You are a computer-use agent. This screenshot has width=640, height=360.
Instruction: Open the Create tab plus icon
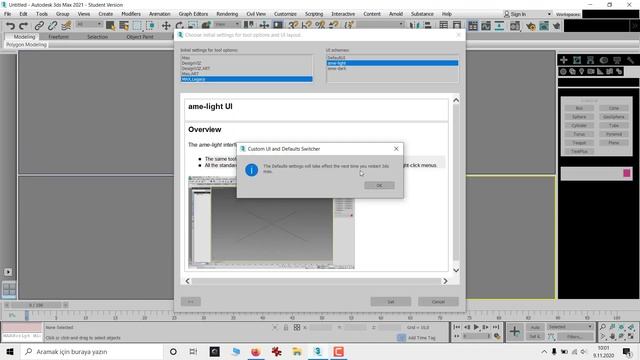pos(564,60)
